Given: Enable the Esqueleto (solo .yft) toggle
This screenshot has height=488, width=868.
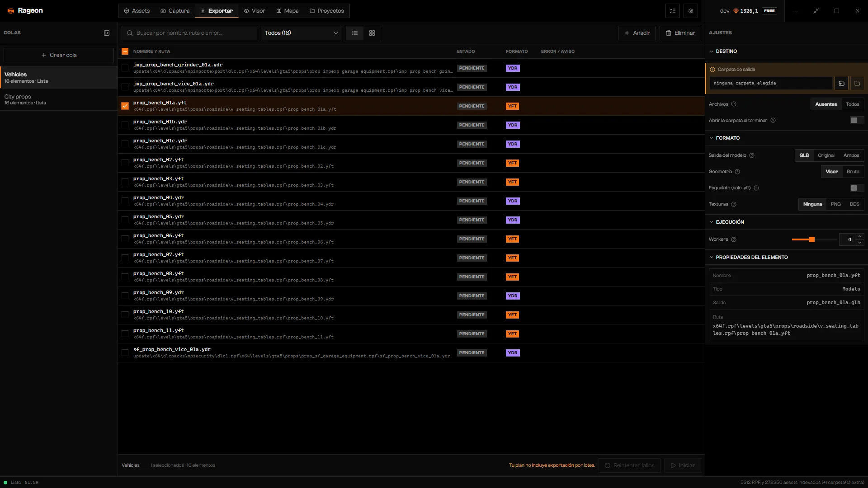Looking at the screenshot, I should click(x=857, y=188).
